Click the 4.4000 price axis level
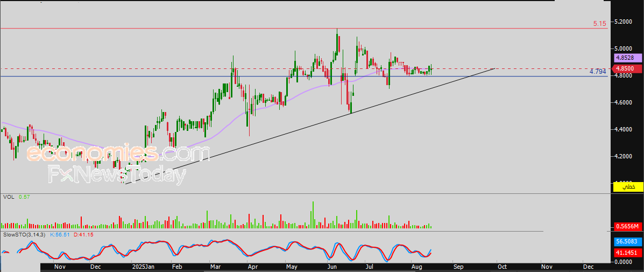 [624, 129]
